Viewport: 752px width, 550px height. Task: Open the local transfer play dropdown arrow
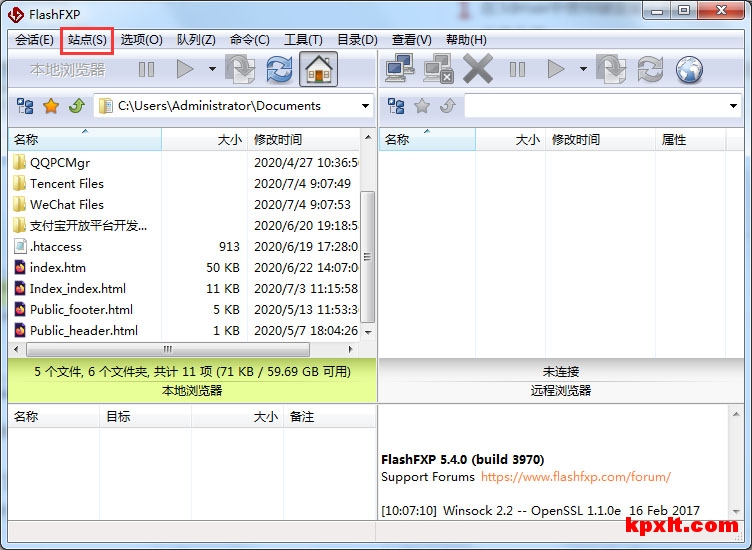pos(212,69)
